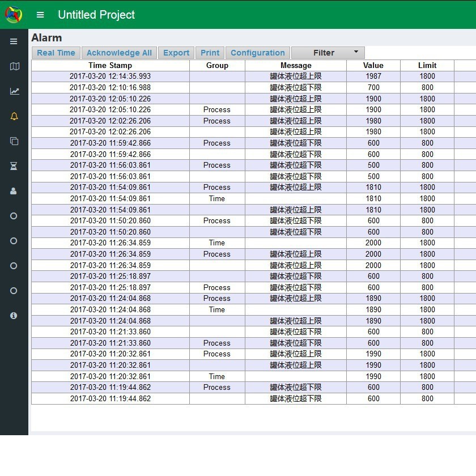Click the app logo in the header
This screenshot has width=476, height=476.
pyautogui.click(x=14, y=14)
